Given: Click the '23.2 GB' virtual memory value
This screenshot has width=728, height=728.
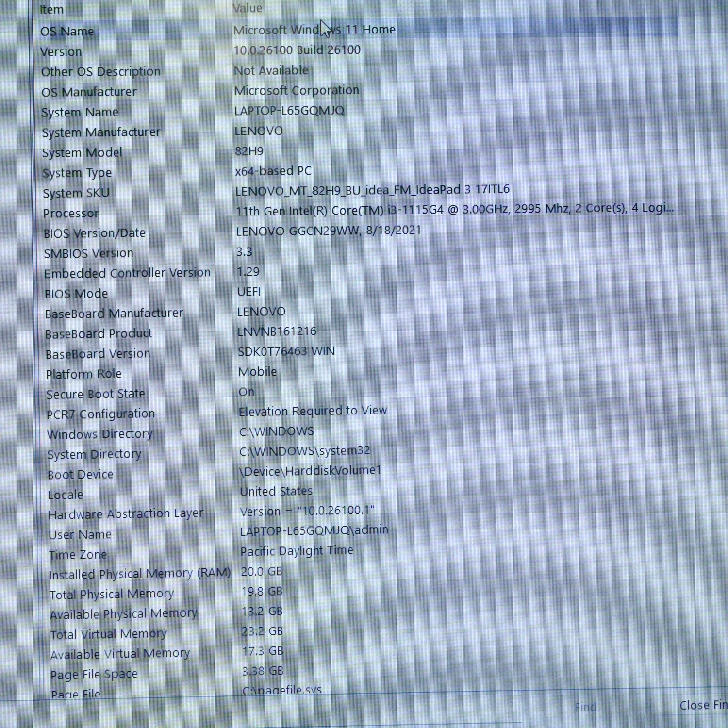Looking at the screenshot, I should click(263, 631).
